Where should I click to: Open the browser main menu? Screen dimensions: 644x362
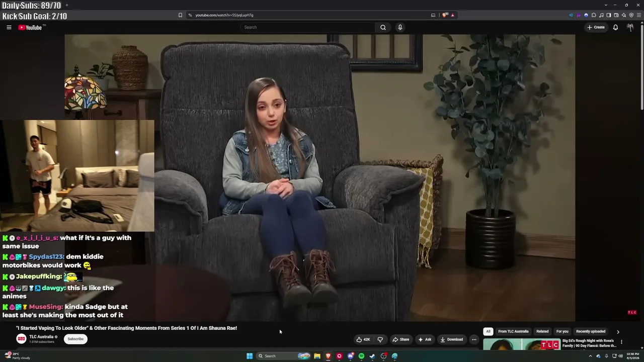click(x=639, y=15)
